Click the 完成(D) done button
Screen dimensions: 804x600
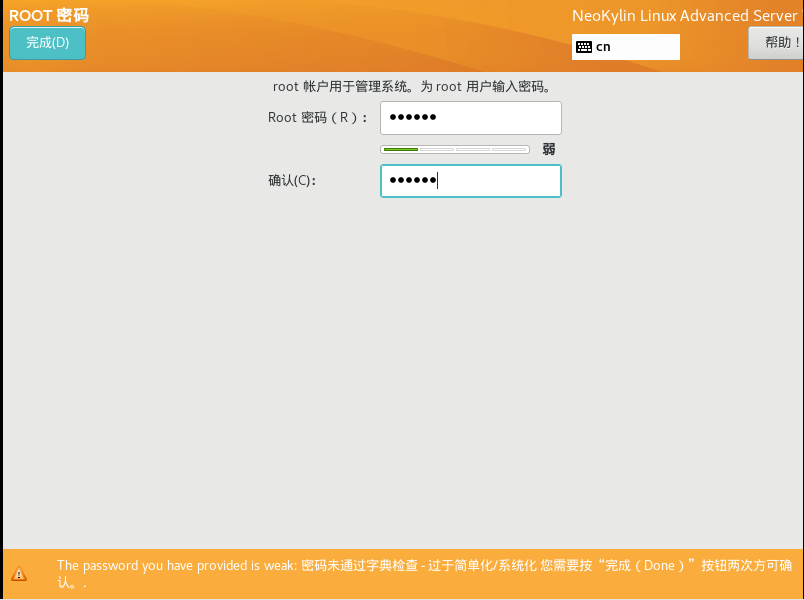[47, 43]
